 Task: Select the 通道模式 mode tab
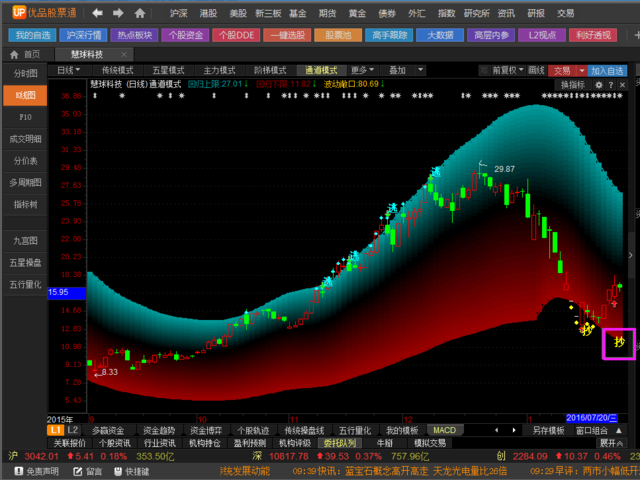(x=320, y=71)
